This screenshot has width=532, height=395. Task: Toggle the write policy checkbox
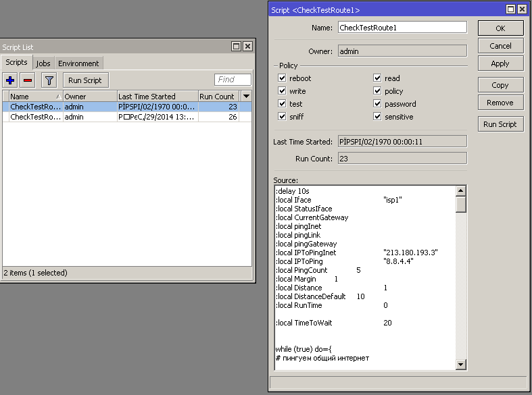282,90
